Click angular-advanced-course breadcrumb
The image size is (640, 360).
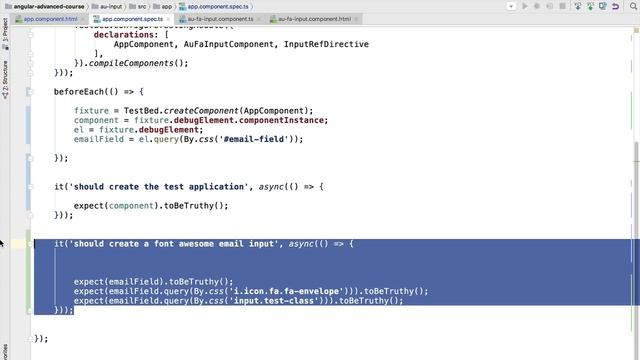[44, 7]
